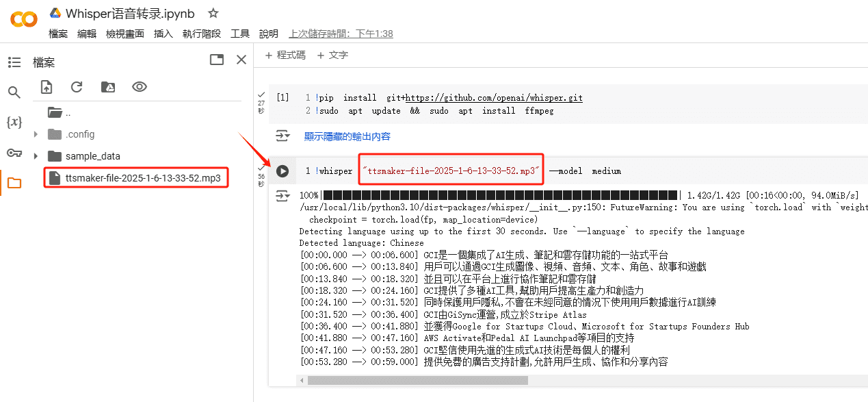Open the search sidebar icon

coord(14,92)
